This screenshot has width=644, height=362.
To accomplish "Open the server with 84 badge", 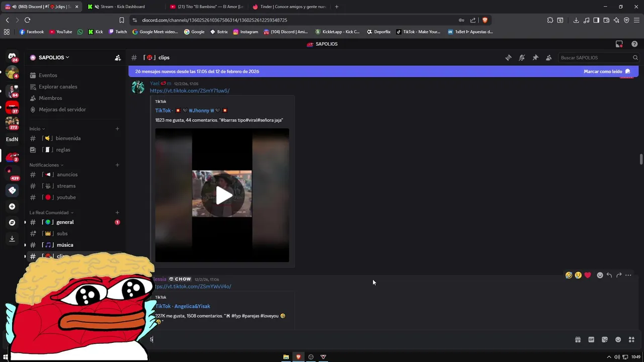I will click(12, 90).
